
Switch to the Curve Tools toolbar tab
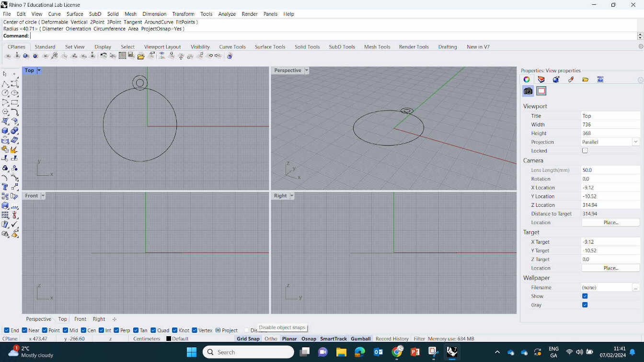click(232, 46)
